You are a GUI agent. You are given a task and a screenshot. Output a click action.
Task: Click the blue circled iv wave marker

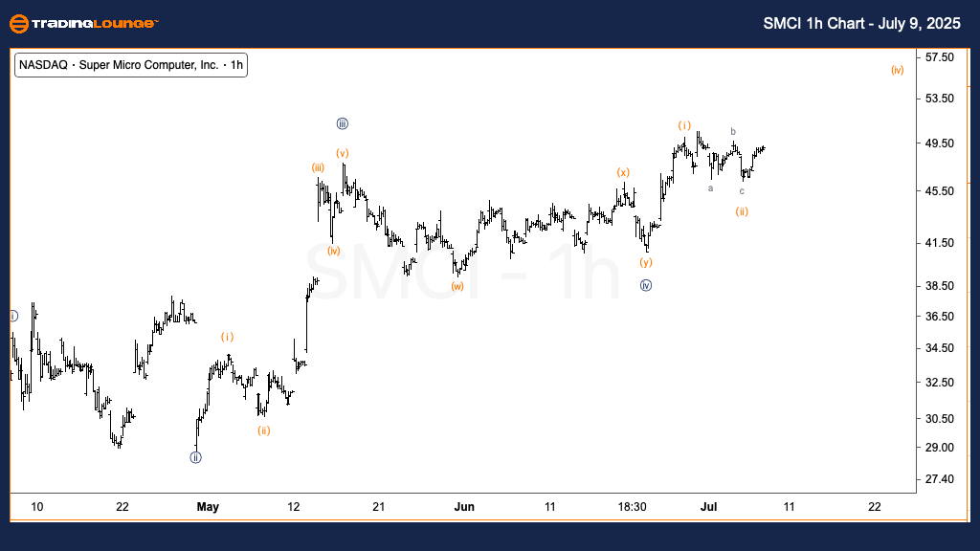pos(646,285)
